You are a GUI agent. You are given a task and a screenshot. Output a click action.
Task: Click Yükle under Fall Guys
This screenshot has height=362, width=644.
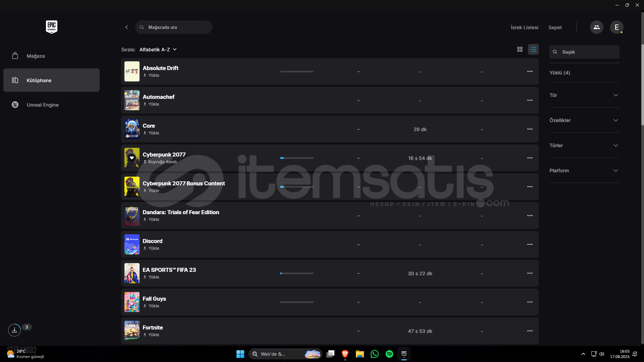151,306
